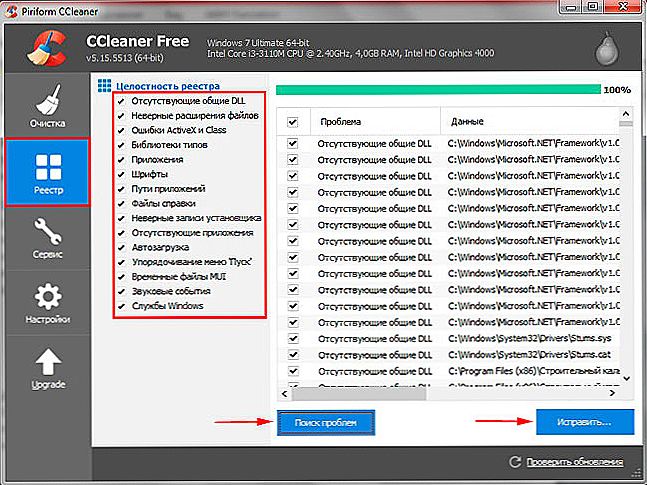Toggle Временные файлы MUI option
This screenshot has height=485, width=647.
pyautogui.click(x=121, y=277)
